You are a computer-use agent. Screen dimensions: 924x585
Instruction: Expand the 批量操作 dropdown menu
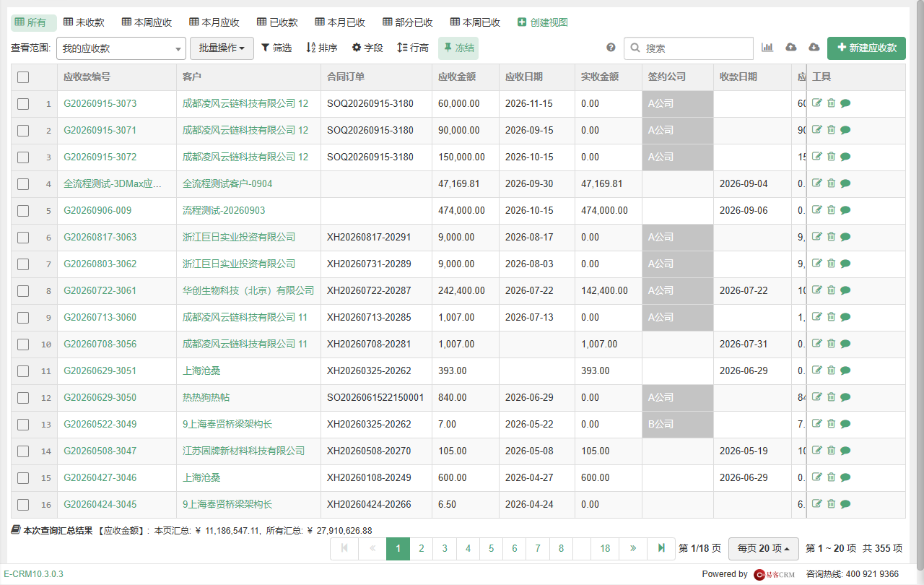(x=222, y=48)
